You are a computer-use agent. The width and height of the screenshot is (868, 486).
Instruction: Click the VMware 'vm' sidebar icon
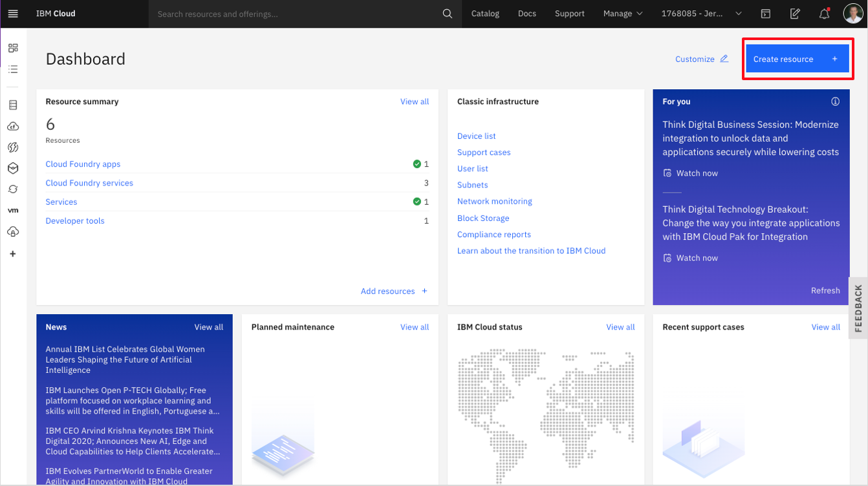coord(13,211)
